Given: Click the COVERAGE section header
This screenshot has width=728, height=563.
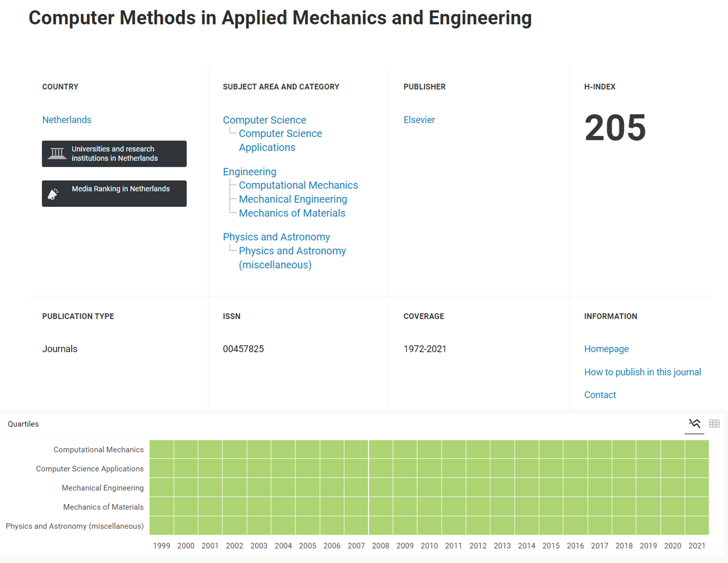Looking at the screenshot, I should [x=424, y=316].
